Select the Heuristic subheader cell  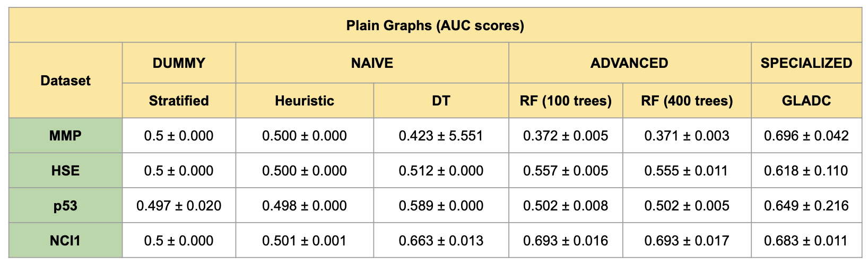305,101
